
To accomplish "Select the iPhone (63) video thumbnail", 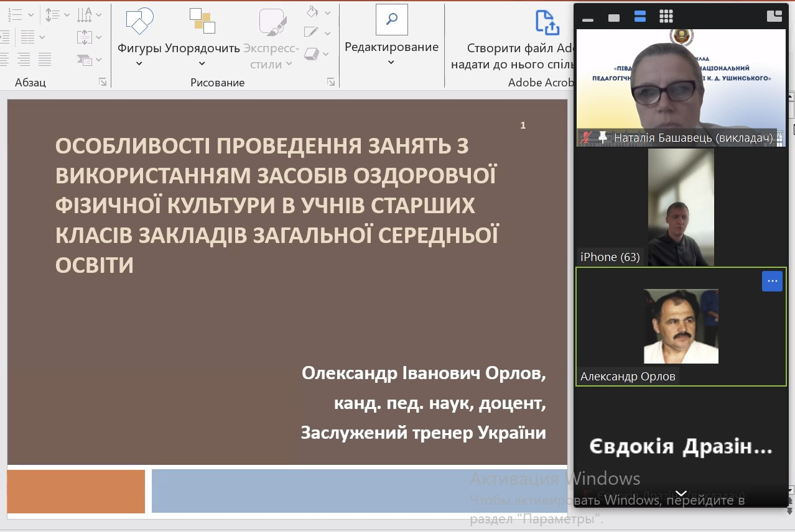I will coord(681,207).
